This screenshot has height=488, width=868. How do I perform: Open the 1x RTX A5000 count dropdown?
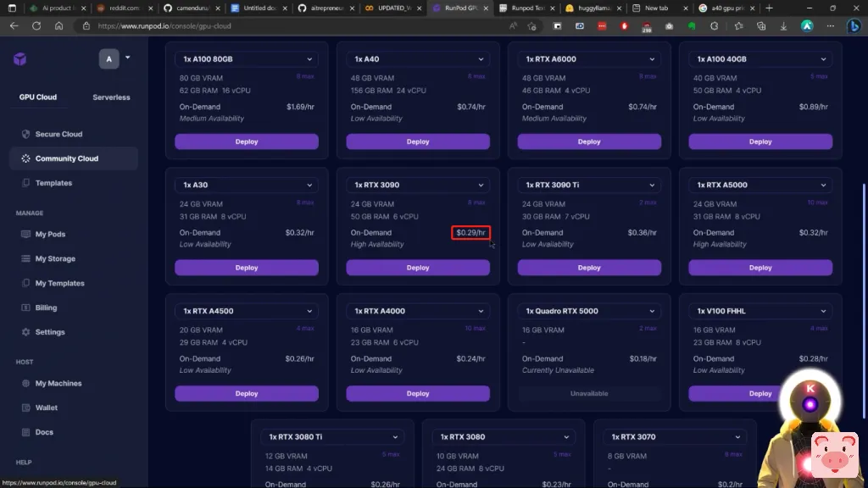pos(760,185)
